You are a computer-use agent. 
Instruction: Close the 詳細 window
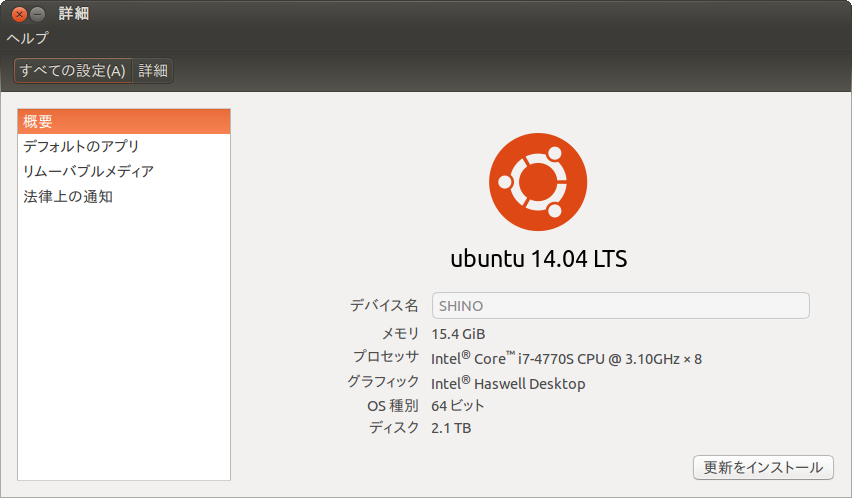tap(19, 14)
